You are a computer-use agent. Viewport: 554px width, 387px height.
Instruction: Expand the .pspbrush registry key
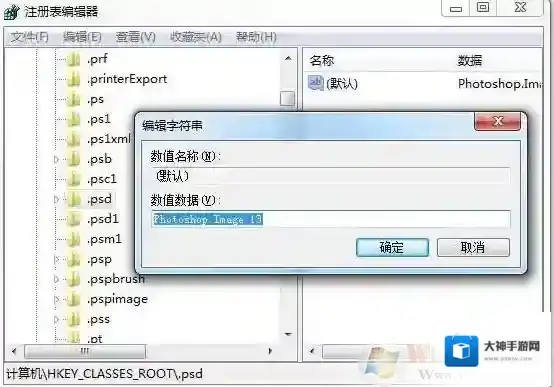pyautogui.click(x=56, y=279)
